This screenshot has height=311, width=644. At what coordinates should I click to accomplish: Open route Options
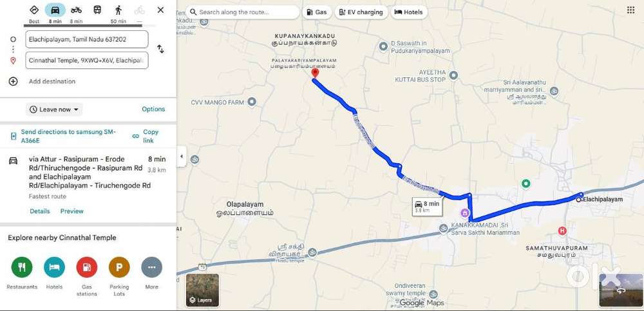[153, 109]
